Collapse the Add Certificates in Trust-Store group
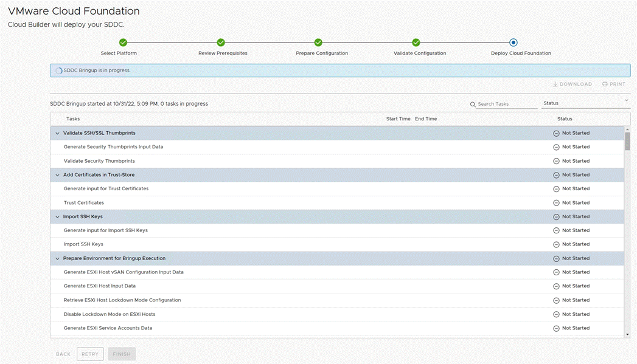Screen dimensions: 637x364 pyautogui.click(x=57, y=174)
